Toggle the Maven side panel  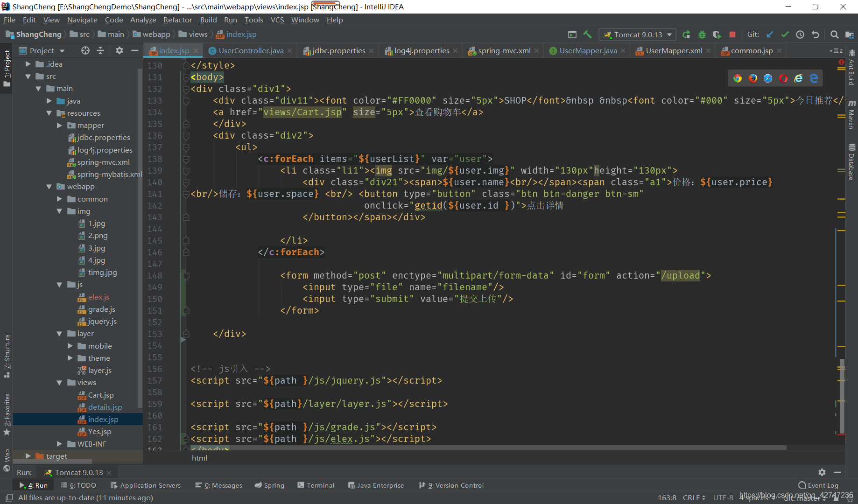851,114
